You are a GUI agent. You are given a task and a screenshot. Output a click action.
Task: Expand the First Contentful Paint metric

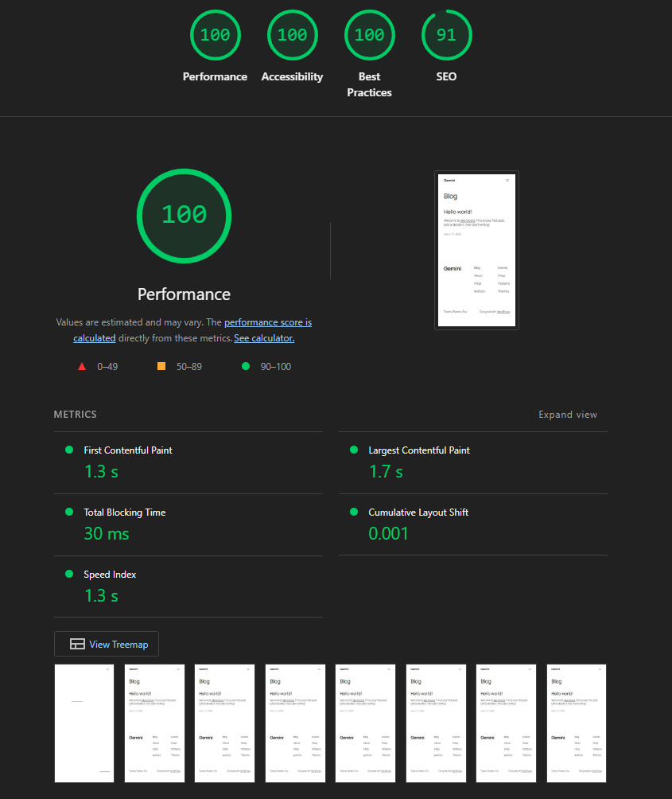(x=128, y=450)
